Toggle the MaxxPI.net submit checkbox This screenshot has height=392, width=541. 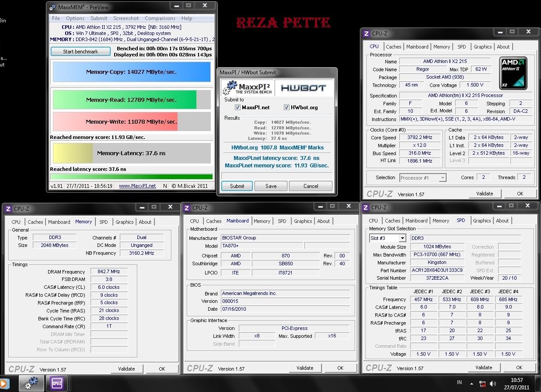click(x=238, y=107)
